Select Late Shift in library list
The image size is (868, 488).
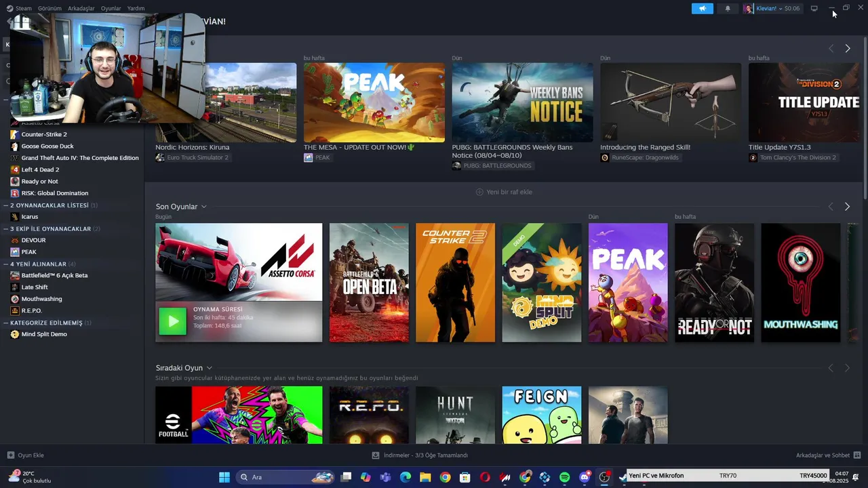tap(35, 287)
